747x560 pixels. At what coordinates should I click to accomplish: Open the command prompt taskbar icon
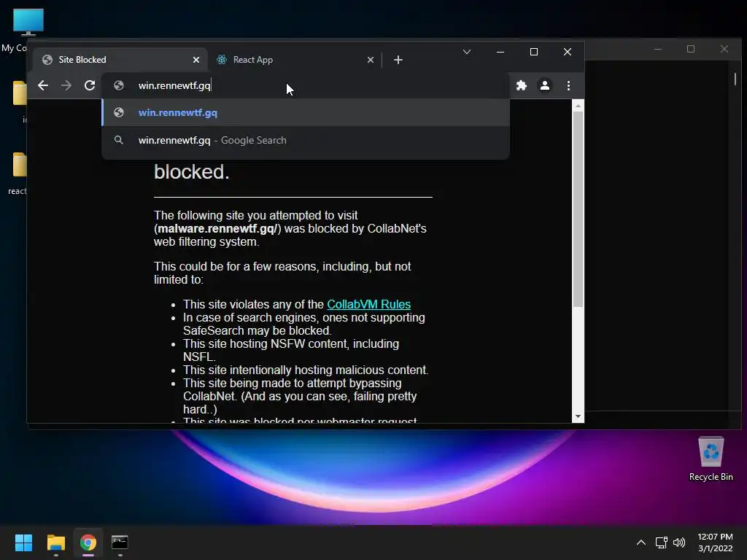[x=120, y=542]
